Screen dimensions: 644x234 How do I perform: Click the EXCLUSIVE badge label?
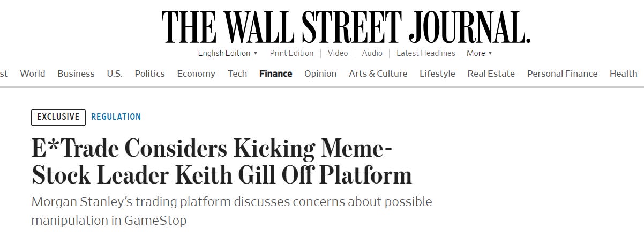[58, 117]
